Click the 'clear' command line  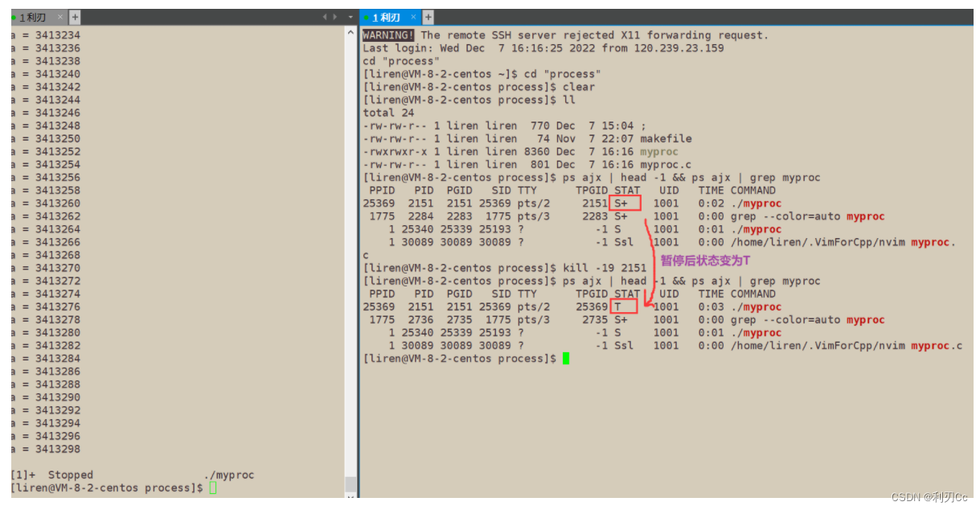[x=479, y=87]
